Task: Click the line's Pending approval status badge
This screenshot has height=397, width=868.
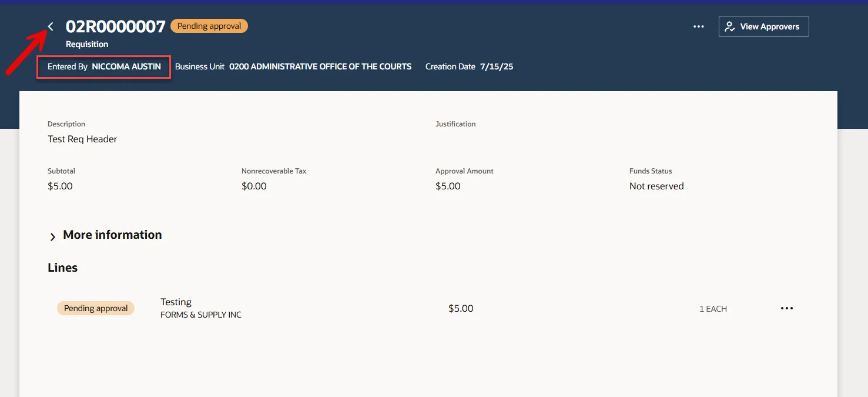Action: [x=96, y=308]
